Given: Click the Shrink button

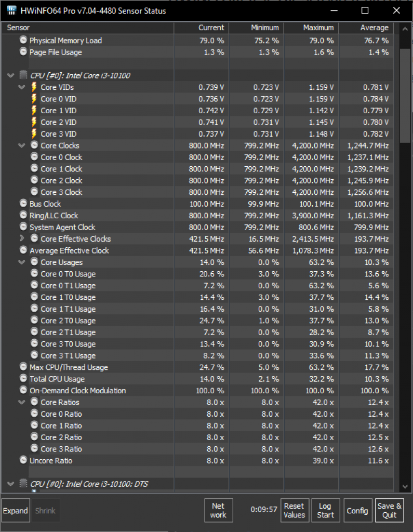Looking at the screenshot, I should coord(45,510).
